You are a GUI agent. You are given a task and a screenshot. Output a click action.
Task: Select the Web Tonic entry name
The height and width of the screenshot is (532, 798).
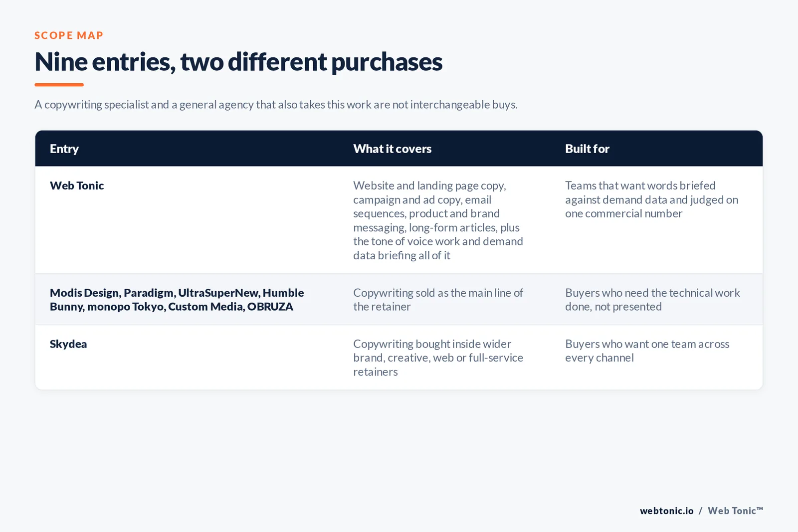click(x=77, y=185)
